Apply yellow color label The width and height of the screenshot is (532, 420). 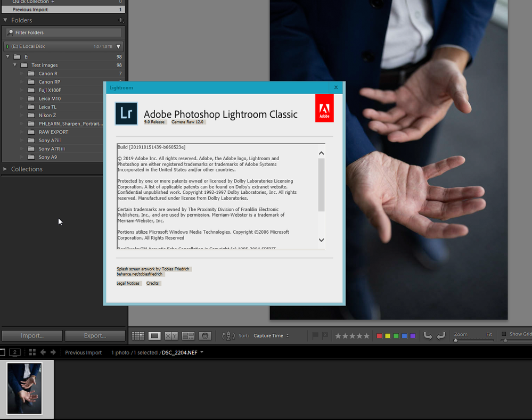tap(388, 336)
